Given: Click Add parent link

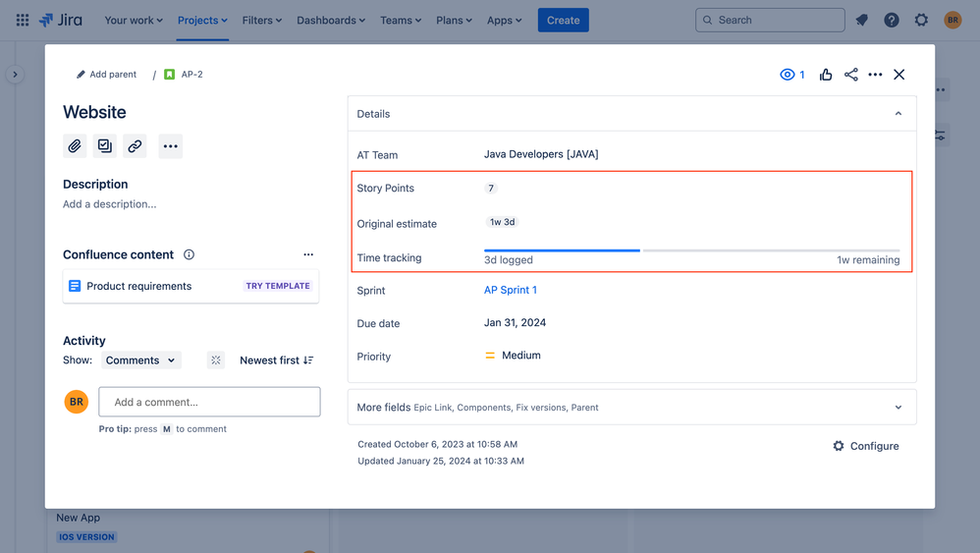Looking at the screenshot, I should [x=113, y=75].
